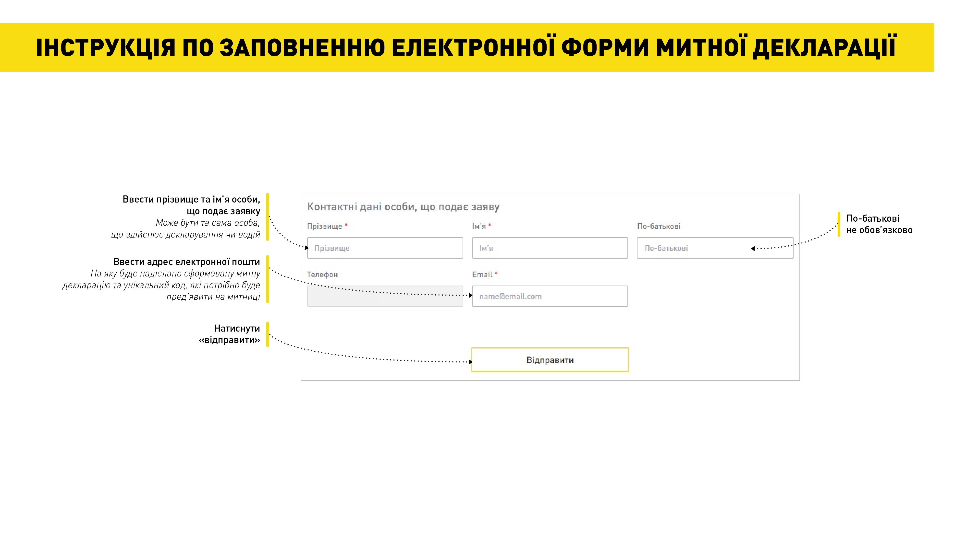Click the По-батькові input field
980x551 pixels.
tap(715, 248)
